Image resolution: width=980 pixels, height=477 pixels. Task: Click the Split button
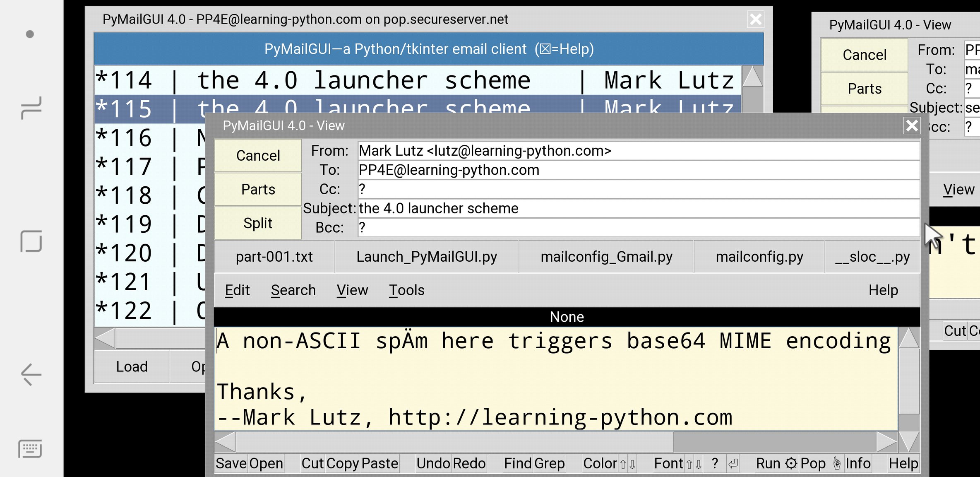tap(258, 223)
